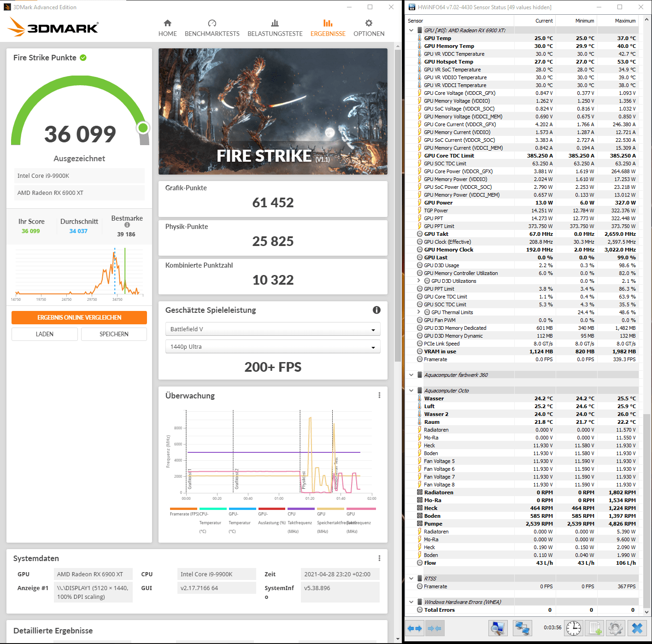This screenshot has width=652, height=644.
Task: Click the red GPU-Auslastung legend swatch
Action: click(271, 509)
